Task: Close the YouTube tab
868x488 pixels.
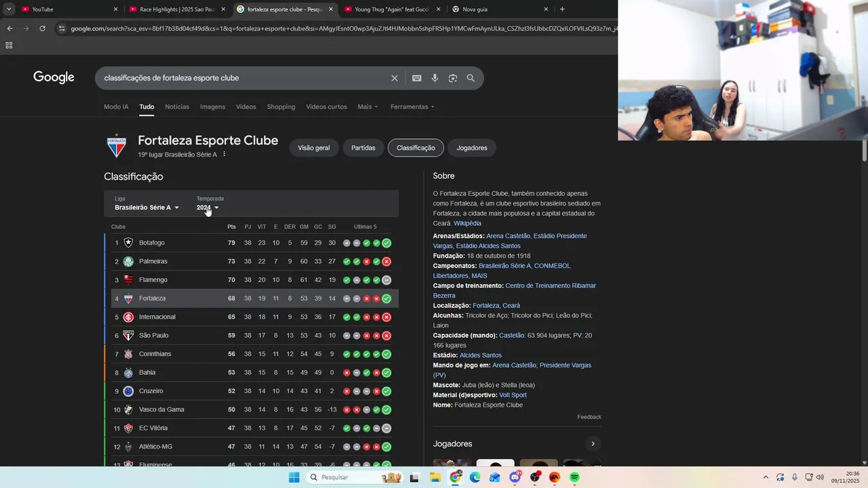Action: tap(115, 9)
